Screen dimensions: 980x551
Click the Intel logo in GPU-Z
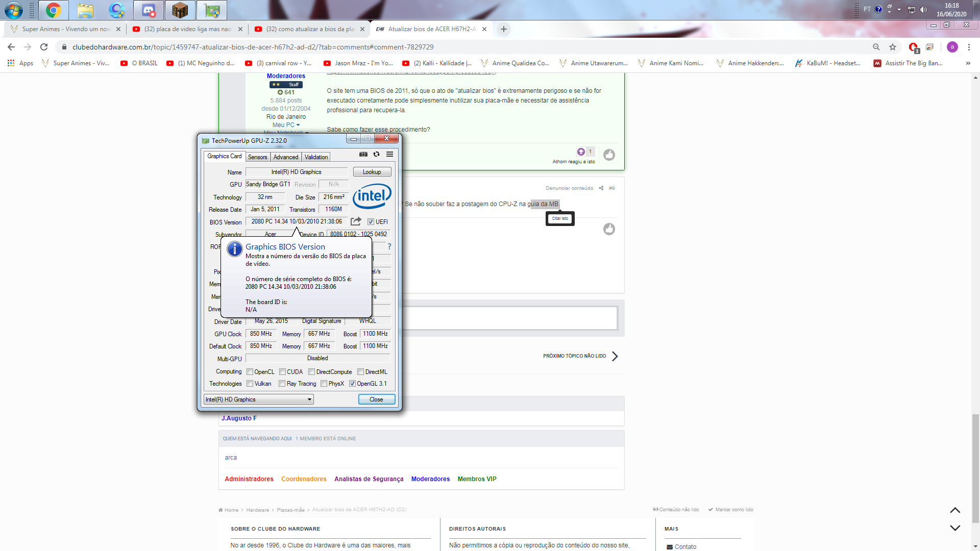372,196
